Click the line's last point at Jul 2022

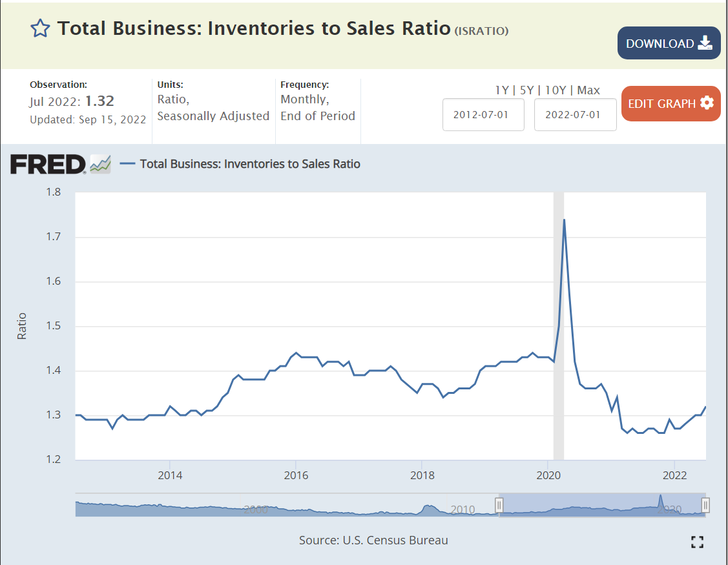705,407
